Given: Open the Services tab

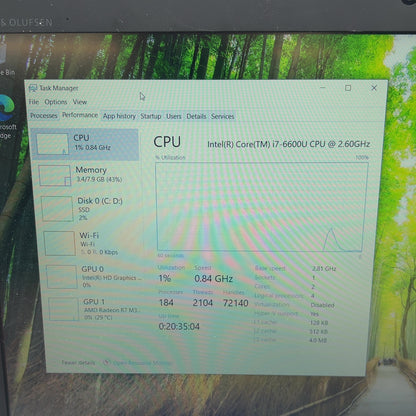Looking at the screenshot, I should pyautogui.click(x=222, y=116).
